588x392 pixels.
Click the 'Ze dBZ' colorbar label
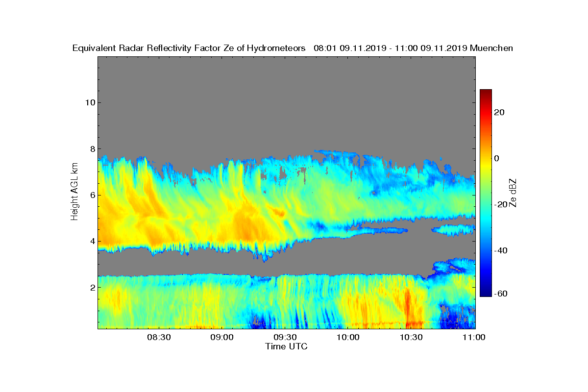coord(513,193)
